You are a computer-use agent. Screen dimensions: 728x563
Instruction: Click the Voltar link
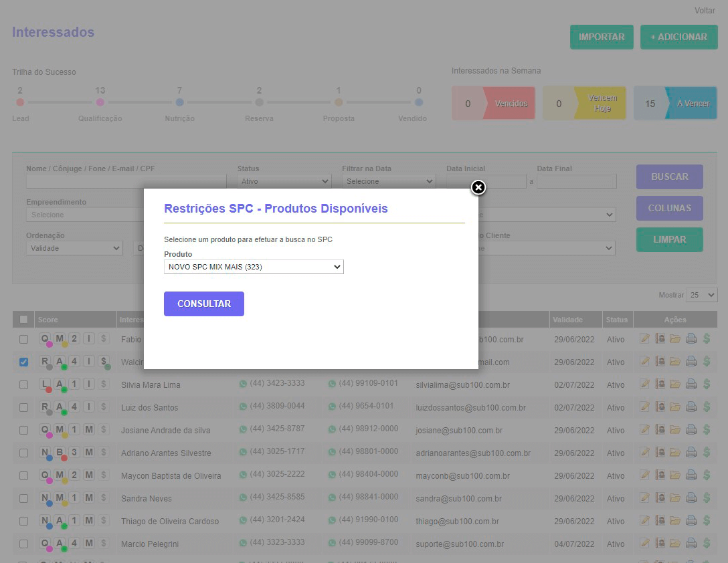point(705,11)
